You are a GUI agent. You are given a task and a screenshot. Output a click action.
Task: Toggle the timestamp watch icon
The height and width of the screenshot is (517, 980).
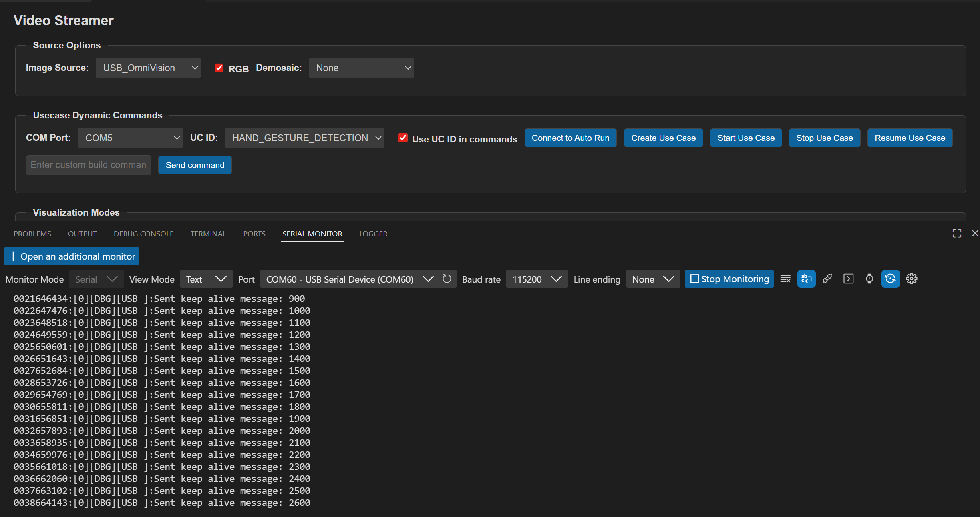pos(869,279)
